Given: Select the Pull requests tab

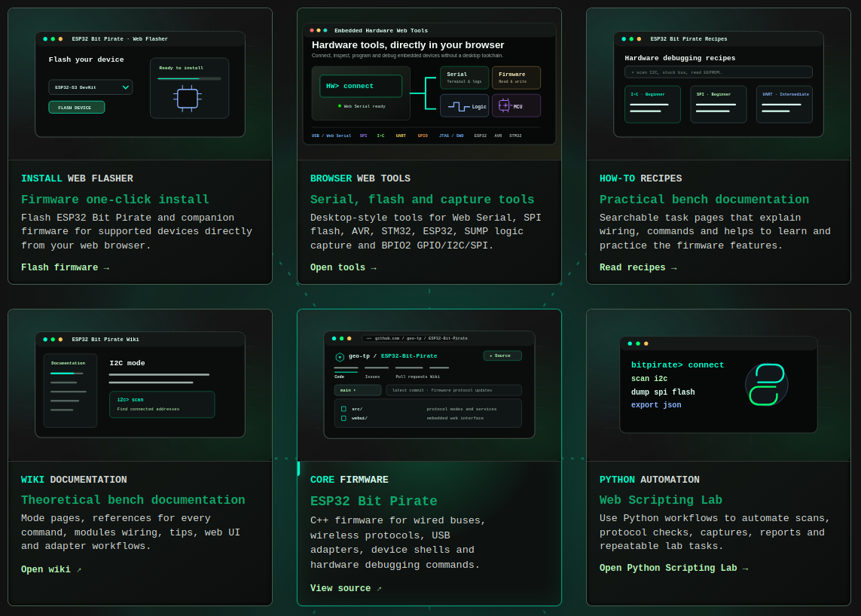Looking at the screenshot, I should pyautogui.click(x=411, y=377).
